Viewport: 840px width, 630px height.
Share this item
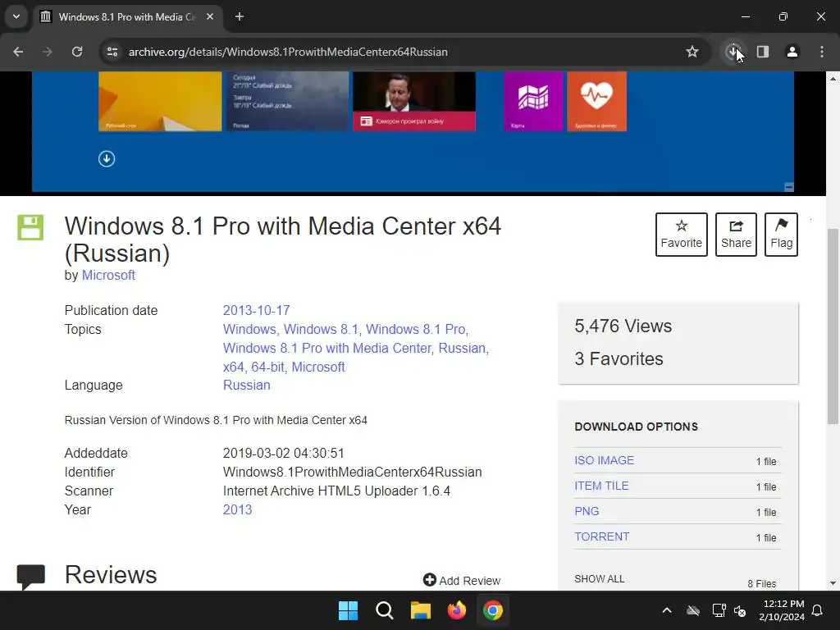(x=736, y=235)
